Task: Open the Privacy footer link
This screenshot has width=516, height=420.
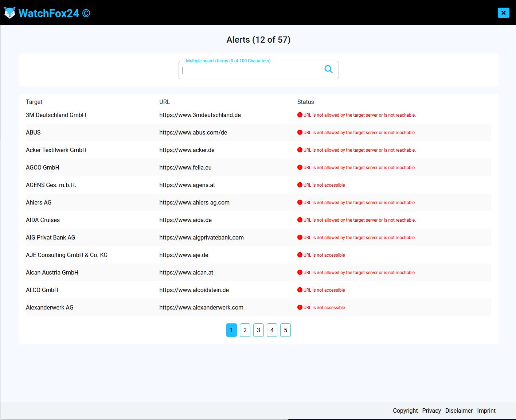Action: [431, 411]
